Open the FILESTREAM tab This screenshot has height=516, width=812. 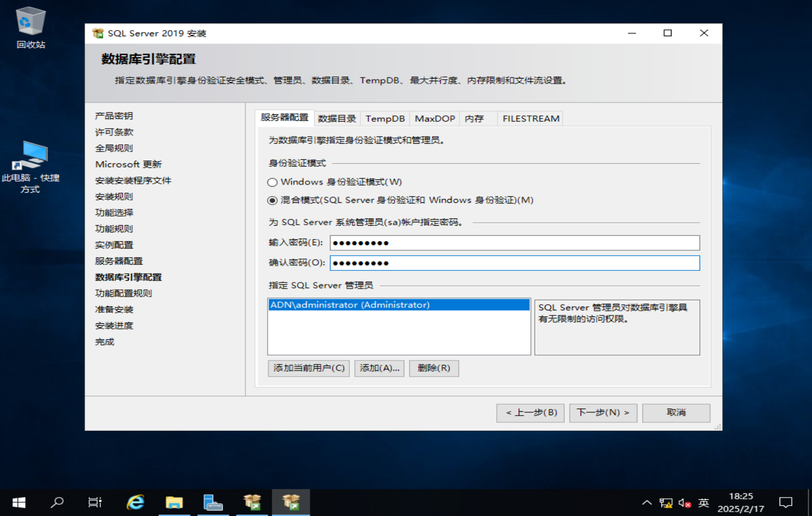pyautogui.click(x=530, y=119)
